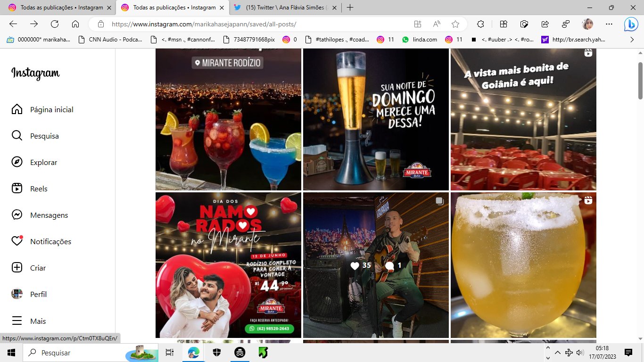The image size is (644, 362).
Task: View site information lock icon
Action: (x=100, y=24)
